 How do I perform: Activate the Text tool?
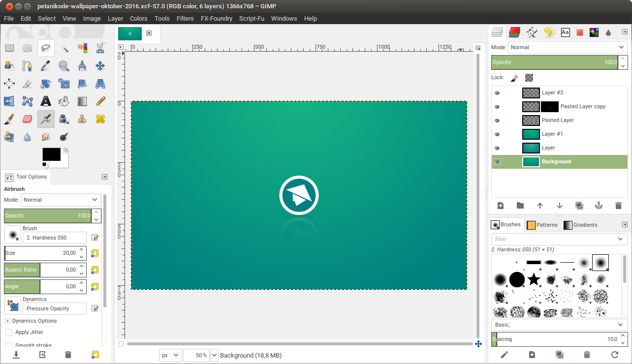[x=45, y=101]
